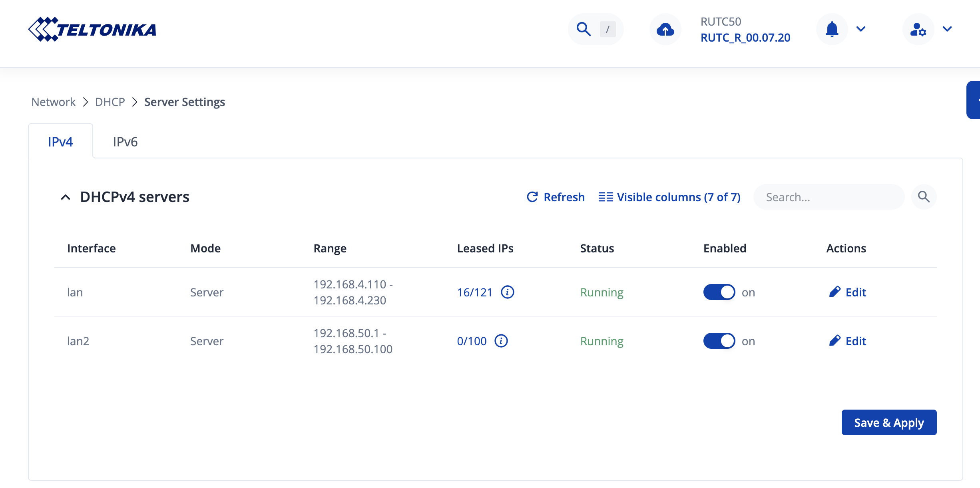The width and height of the screenshot is (980, 488).
Task: Disable the lan DHCP server toggle
Action: (x=719, y=292)
